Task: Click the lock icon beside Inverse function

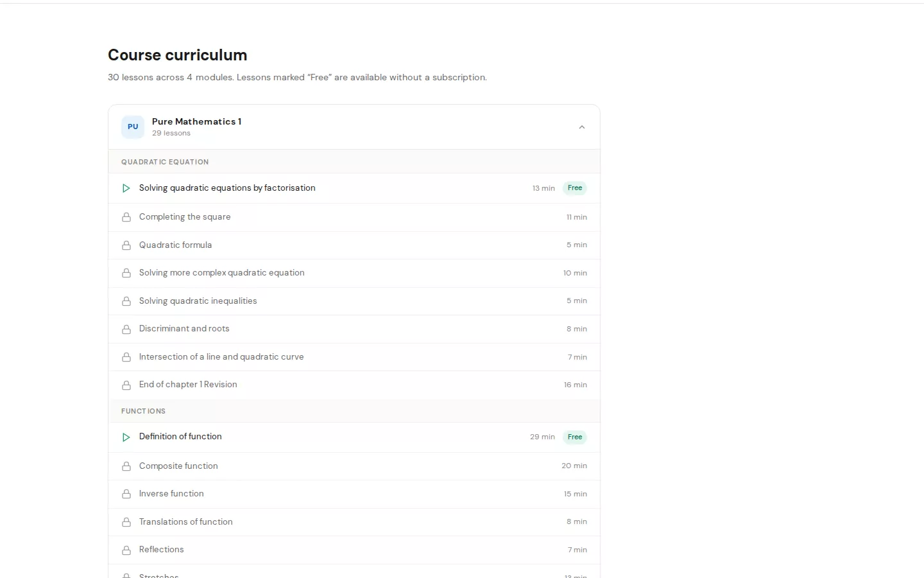Action: (x=126, y=494)
